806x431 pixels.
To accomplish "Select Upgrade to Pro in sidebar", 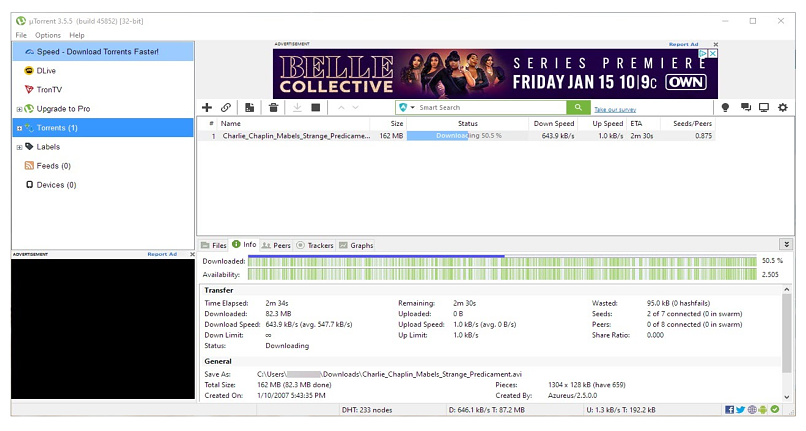I will 63,109.
